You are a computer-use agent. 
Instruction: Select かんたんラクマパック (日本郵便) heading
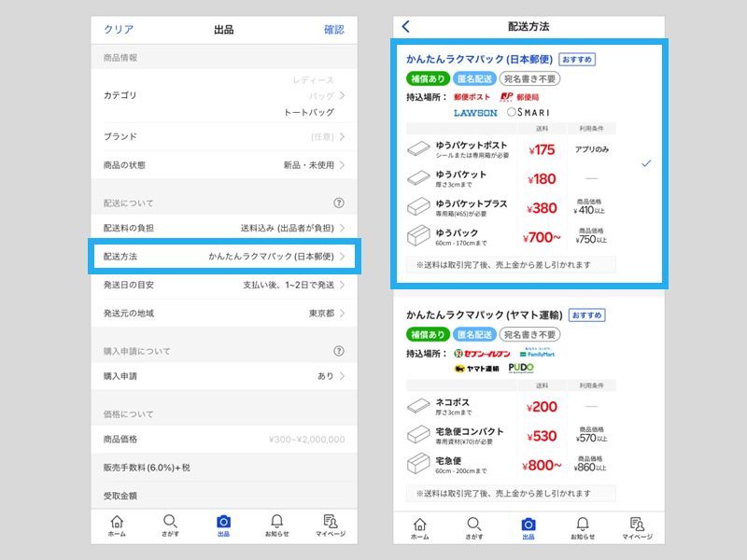click(479, 59)
